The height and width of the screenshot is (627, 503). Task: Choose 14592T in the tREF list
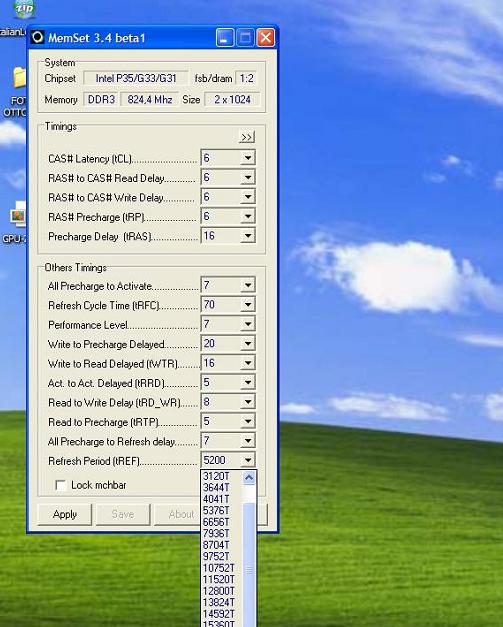click(x=222, y=614)
